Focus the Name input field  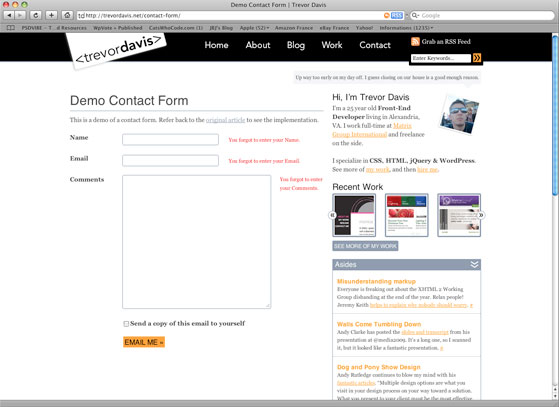pos(170,139)
